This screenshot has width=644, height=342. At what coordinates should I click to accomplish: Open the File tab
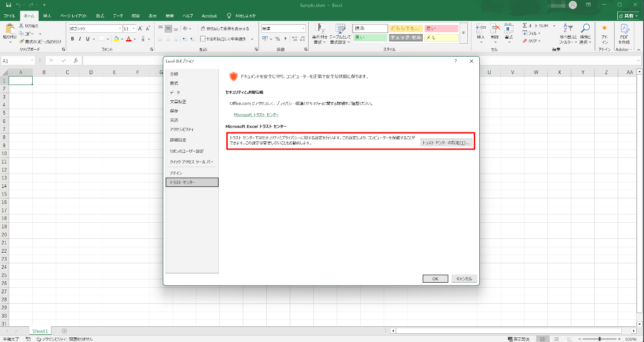point(9,16)
